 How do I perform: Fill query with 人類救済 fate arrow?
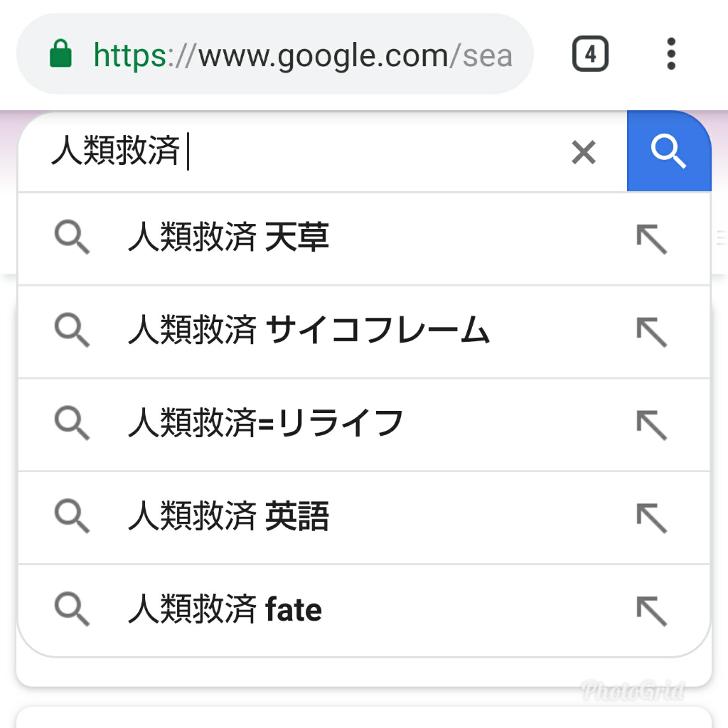click(x=651, y=611)
